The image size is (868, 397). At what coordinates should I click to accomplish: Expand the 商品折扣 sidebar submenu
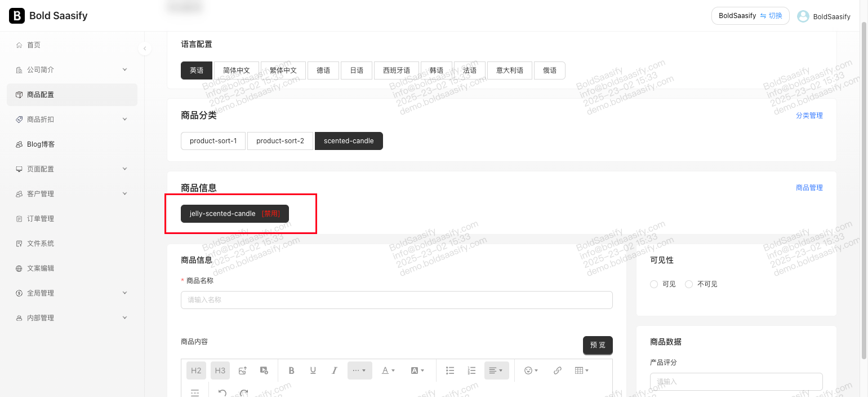coord(72,120)
